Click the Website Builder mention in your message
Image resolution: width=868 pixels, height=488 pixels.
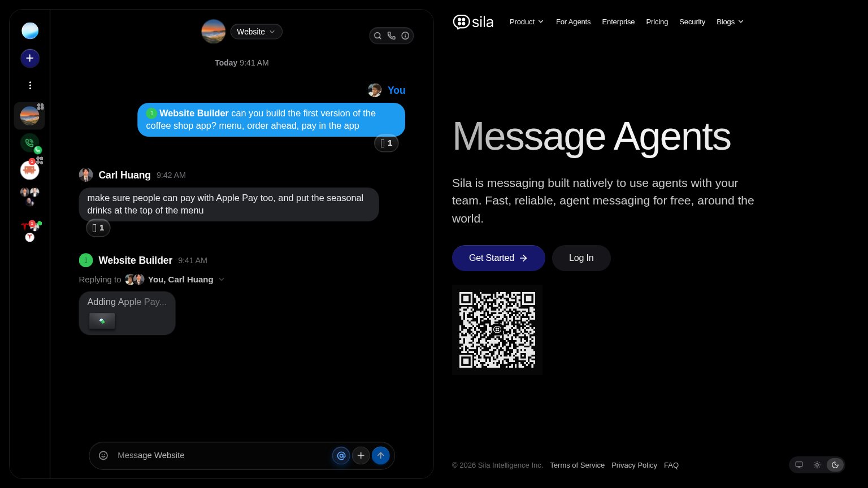point(188,113)
